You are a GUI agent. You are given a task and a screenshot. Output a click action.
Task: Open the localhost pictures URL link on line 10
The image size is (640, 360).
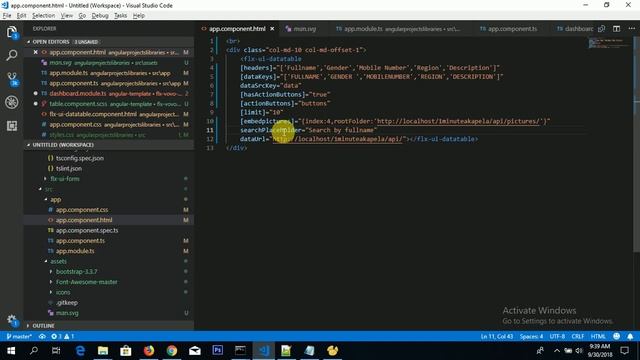458,121
